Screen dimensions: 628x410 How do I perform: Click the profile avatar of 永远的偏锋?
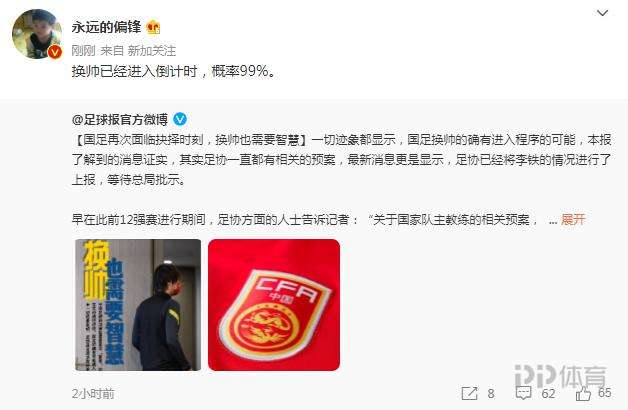tap(37, 34)
